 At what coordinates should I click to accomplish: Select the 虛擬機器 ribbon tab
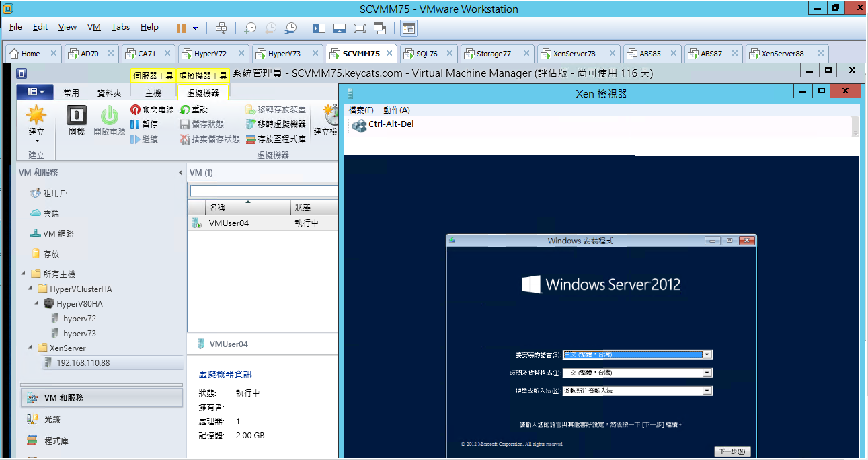tap(203, 93)
